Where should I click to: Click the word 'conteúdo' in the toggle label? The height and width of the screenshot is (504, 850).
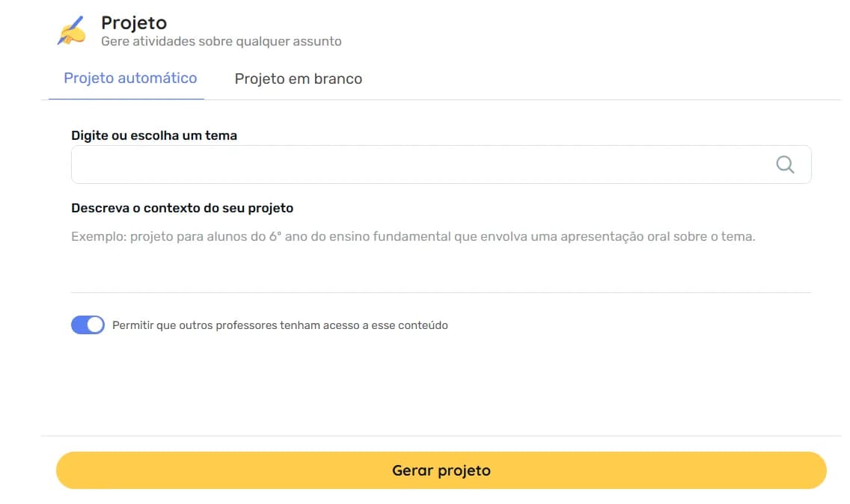click(x=423, y=325)
